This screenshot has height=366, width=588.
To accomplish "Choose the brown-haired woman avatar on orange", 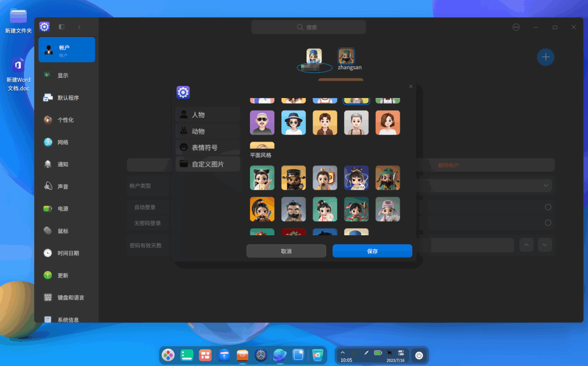I will point(388,123).
